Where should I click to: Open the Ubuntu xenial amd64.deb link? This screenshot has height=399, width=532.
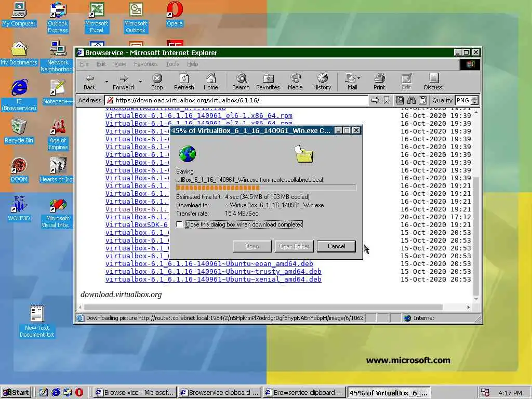point(213,279)
